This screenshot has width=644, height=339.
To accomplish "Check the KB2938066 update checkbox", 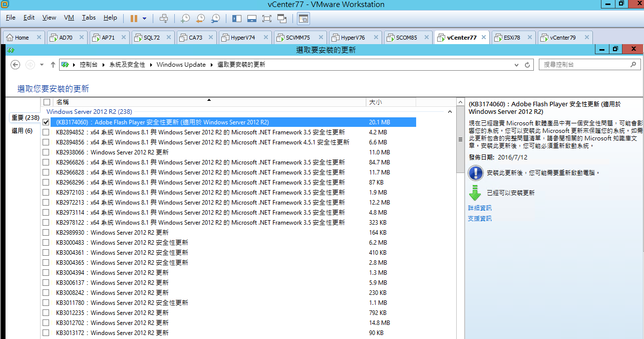I will click(46, 152).
